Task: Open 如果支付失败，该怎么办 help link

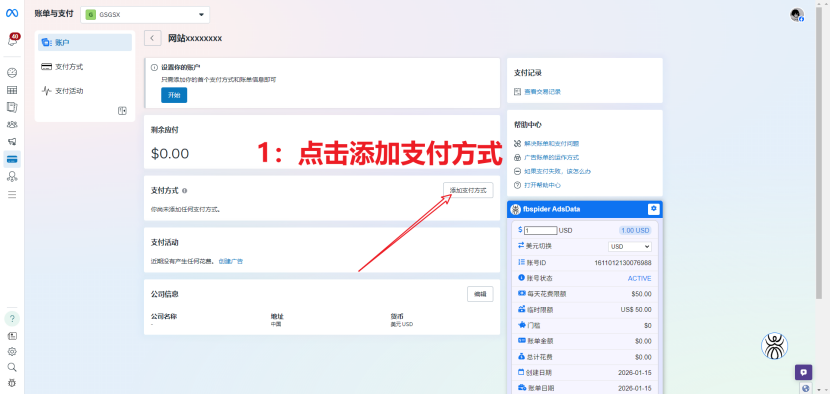Action: (x=557, y=171)
